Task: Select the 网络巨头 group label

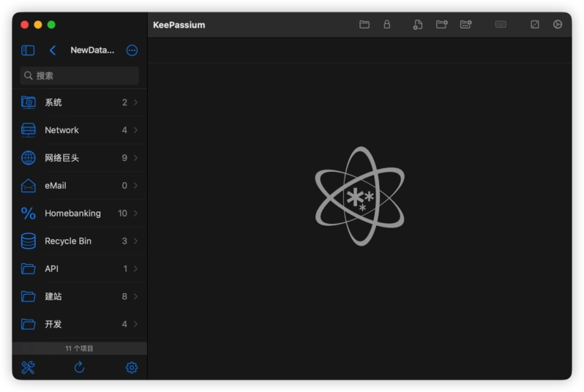Action: pyautogui.click(x=61, y=158)
